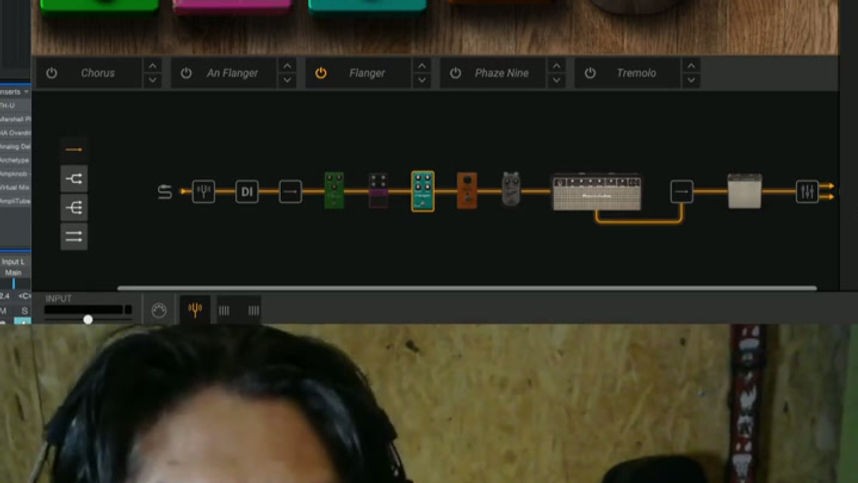This screenshot has width=858, height=483.
Task: Select the tuner block in the signal chain
Action: tap(204, 191)
